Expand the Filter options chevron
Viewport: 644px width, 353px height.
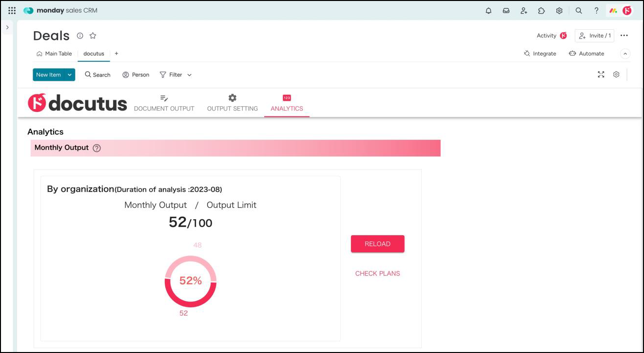point(190,75)
